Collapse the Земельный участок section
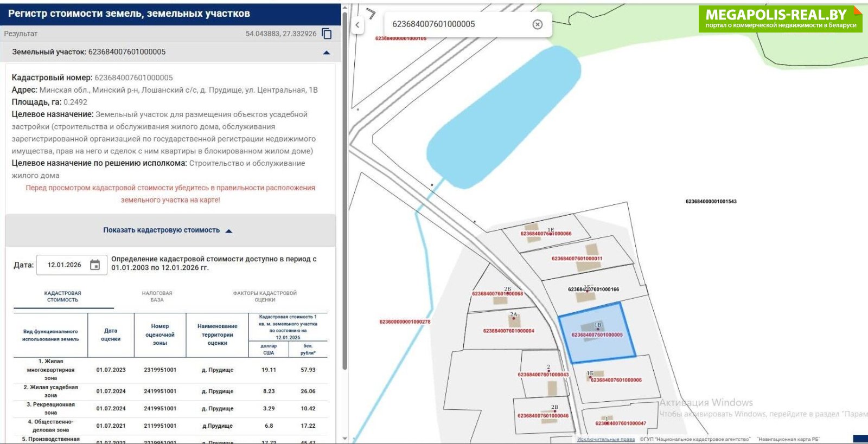The image size is (868, 444). click(x=326, y=53)
